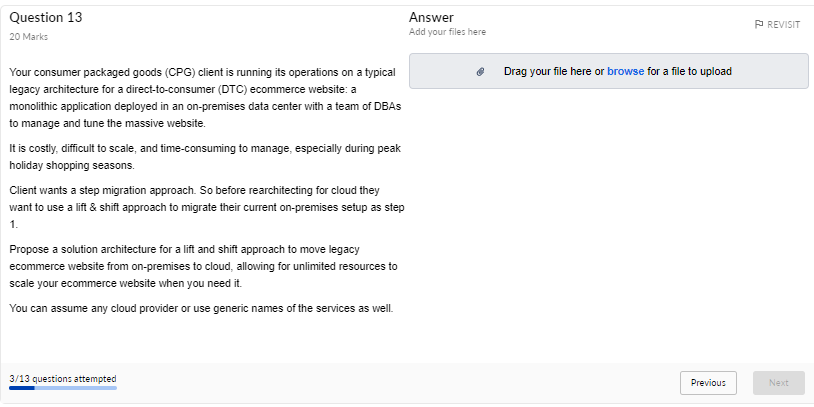
Task: Click the Question 13 heading
Action: (x=46, y=18)
